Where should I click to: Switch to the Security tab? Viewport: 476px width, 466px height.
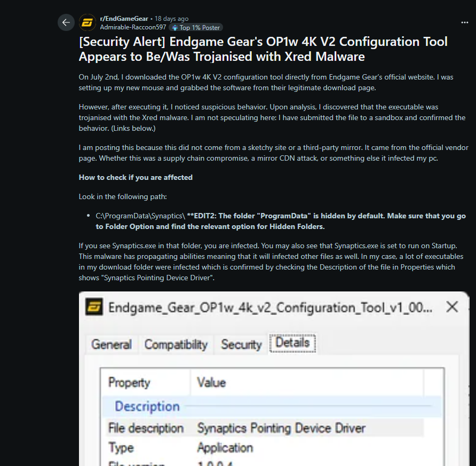(241, 344)
